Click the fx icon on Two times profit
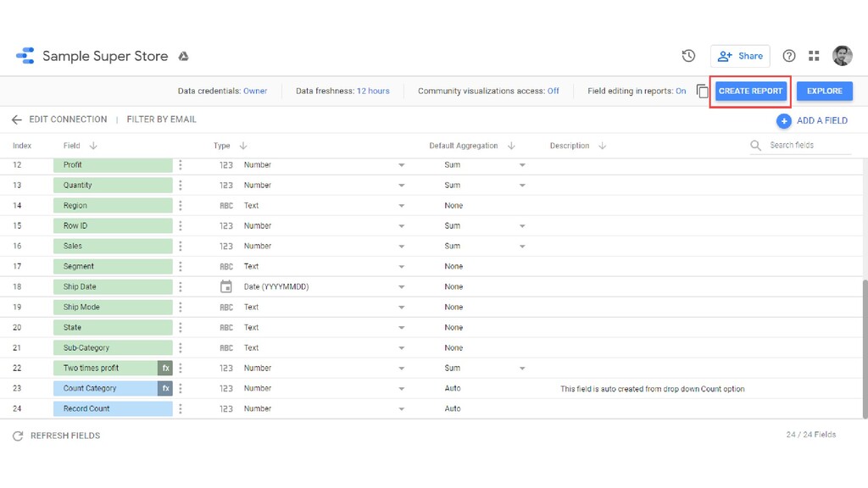The height and width of the screenshot is (488, 868). coord(165,369)
